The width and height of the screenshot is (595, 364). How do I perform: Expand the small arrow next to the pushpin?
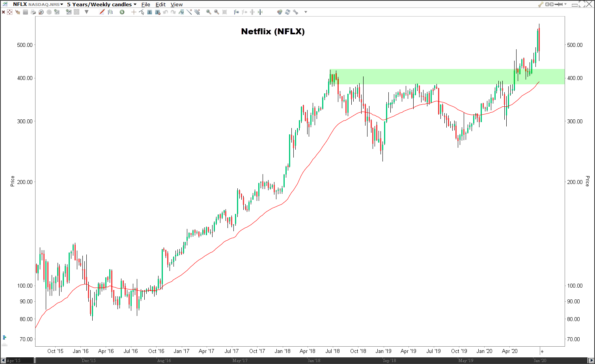[x=565, y=4]
